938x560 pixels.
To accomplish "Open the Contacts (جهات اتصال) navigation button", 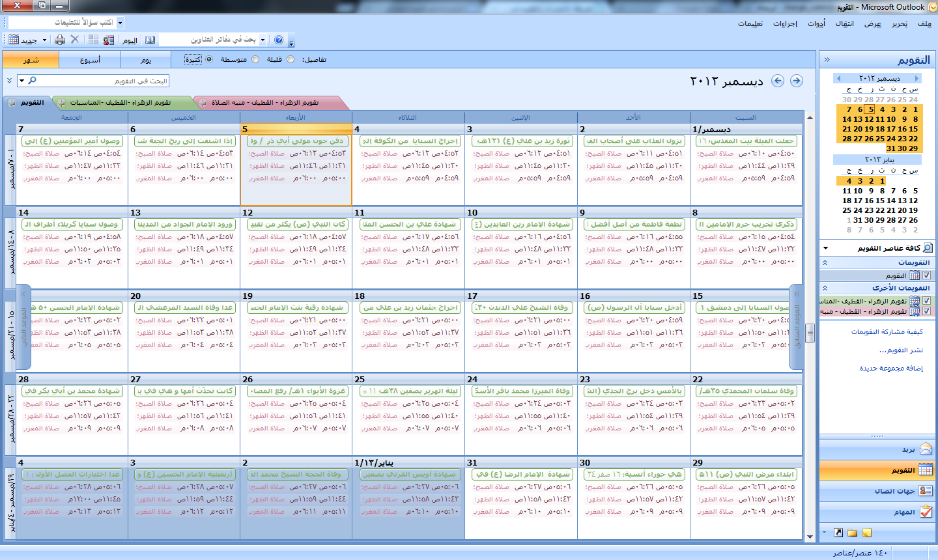I will [x=876, y=491].
